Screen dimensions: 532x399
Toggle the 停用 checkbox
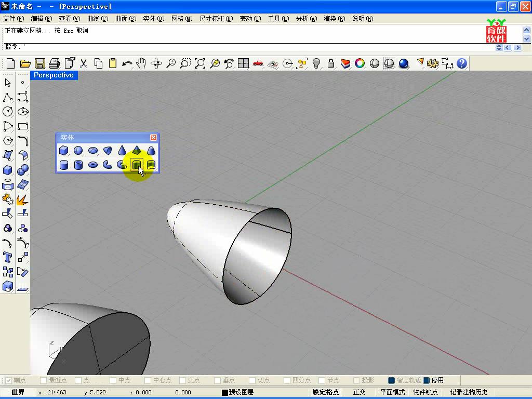[x=427, y=380]
